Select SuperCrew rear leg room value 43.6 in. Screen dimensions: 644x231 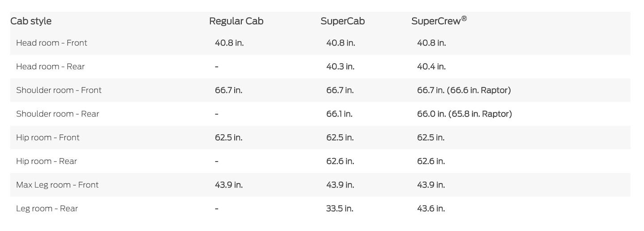click(431, 209)
